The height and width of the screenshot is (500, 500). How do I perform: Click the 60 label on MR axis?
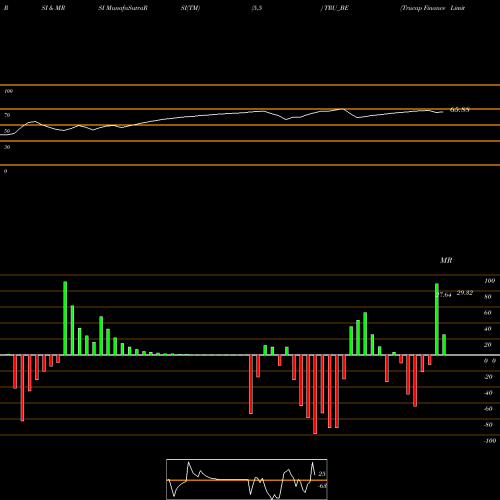(488, 313)
